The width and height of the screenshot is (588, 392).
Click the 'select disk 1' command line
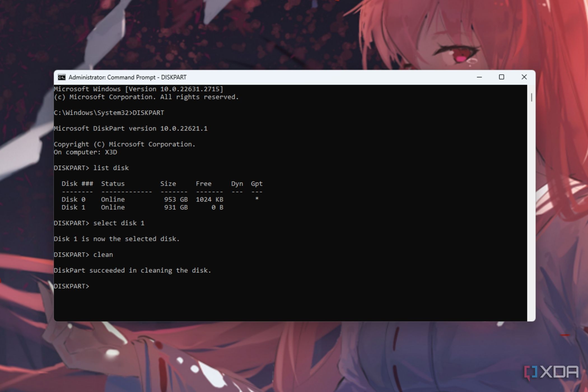click(99, 223)
